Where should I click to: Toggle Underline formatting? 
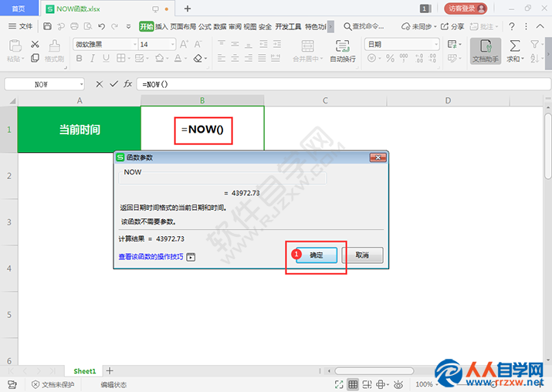(106, 59)
